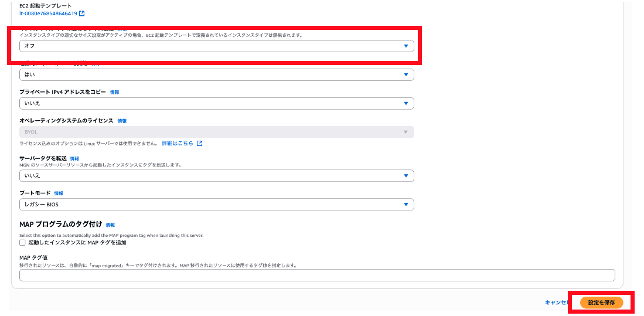Check 起動したインスタンスに MAP タグを追加
The width and height of the screenshot is (644, 316).
[x=23, y=243]
